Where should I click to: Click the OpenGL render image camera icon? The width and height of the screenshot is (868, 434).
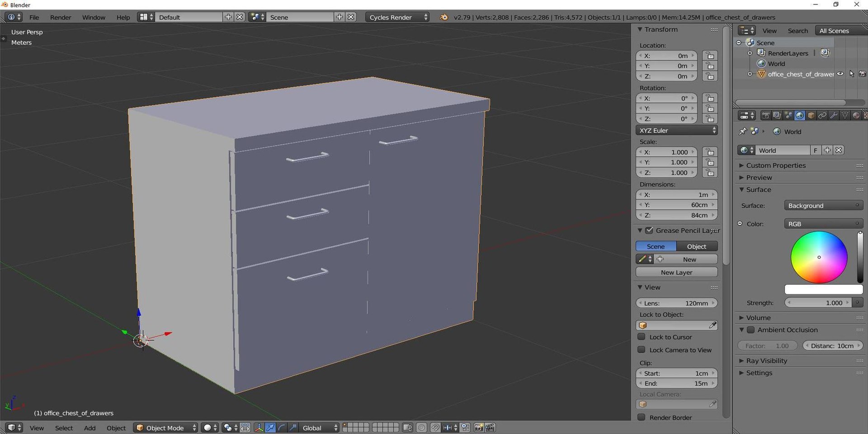coord(479,428)
